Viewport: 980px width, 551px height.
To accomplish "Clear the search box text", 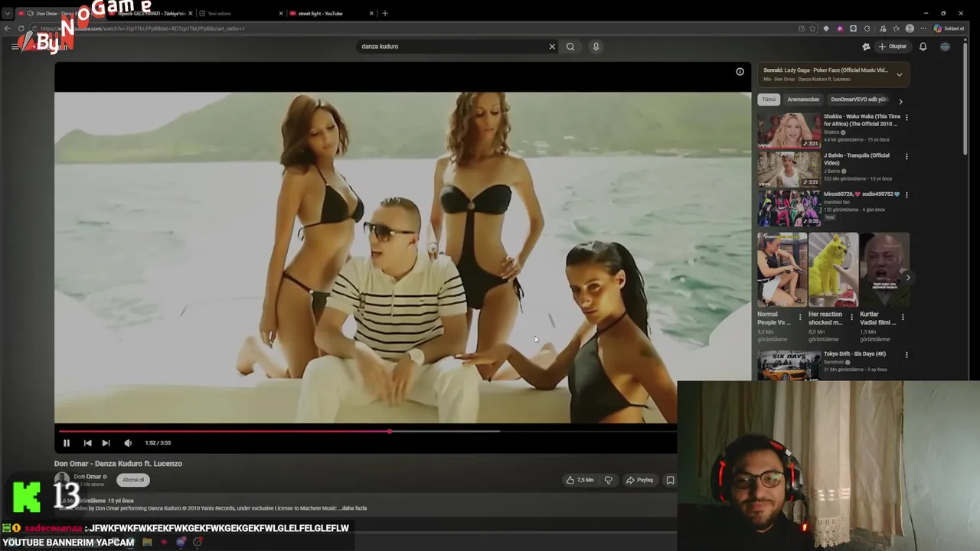I will click(x=552, y=47).
